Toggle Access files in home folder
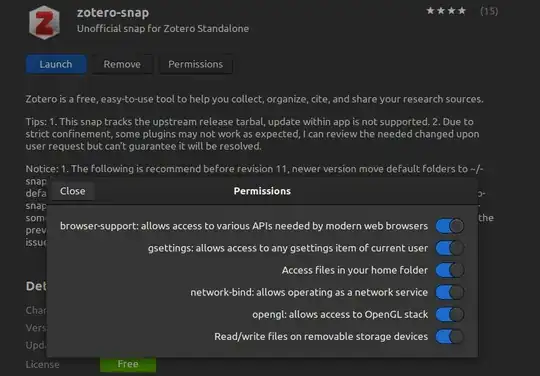Image resolution: width=540 pixels, height=376 pixels. [449, 270]
